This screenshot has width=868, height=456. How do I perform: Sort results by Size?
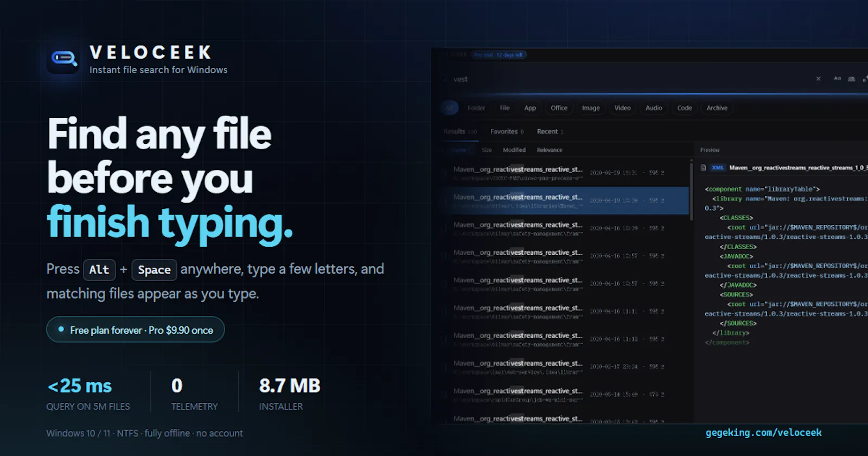pos(487,150)
